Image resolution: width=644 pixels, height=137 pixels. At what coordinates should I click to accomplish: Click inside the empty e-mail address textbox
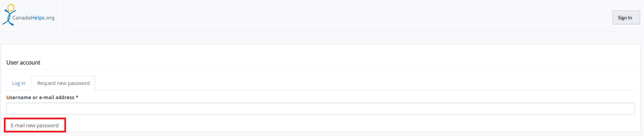tap(320, 109)
